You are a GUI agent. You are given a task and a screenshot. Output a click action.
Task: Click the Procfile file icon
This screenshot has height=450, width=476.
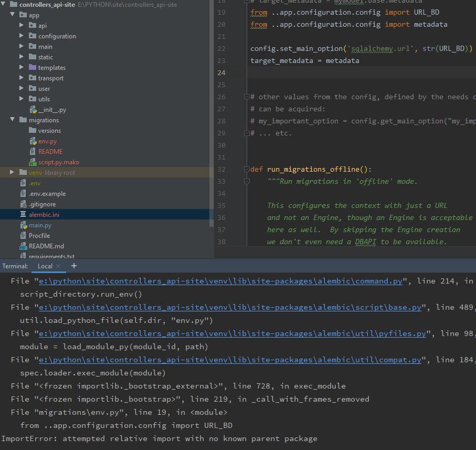(23, 235)
